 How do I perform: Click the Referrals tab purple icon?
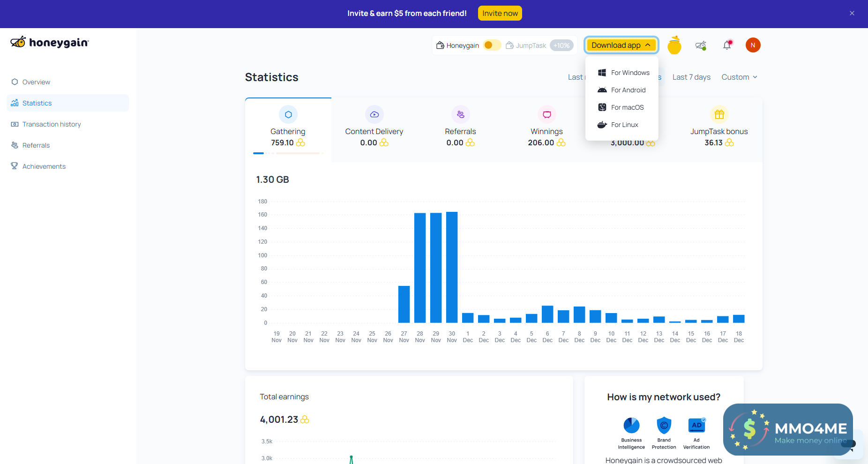coord(461,114)
